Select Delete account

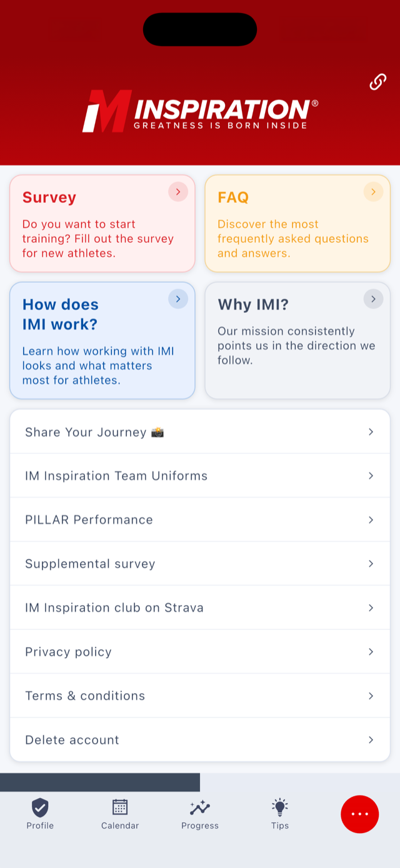pyautogui.click(x=200, y=740)
